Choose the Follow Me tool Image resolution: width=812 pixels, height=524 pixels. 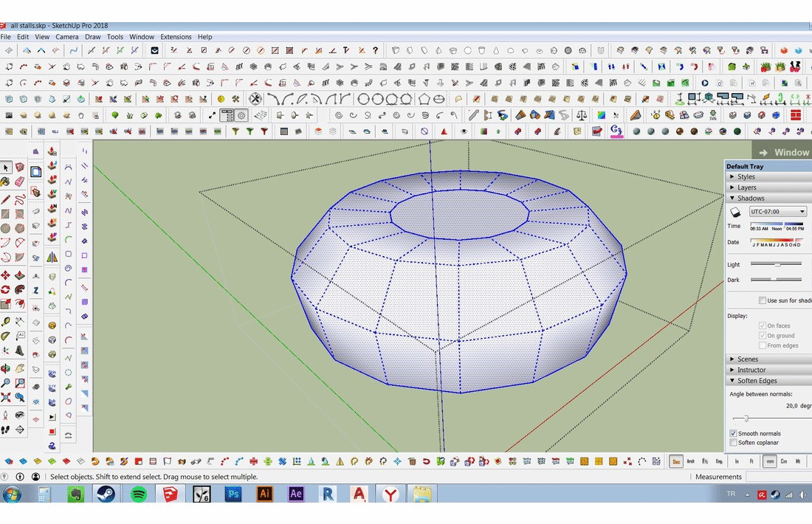(x=20, y=289)
